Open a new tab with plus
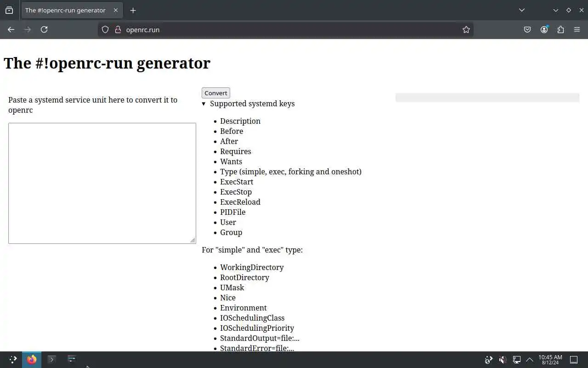Screen dimensions: 588x368 click(x=133, y=10)
